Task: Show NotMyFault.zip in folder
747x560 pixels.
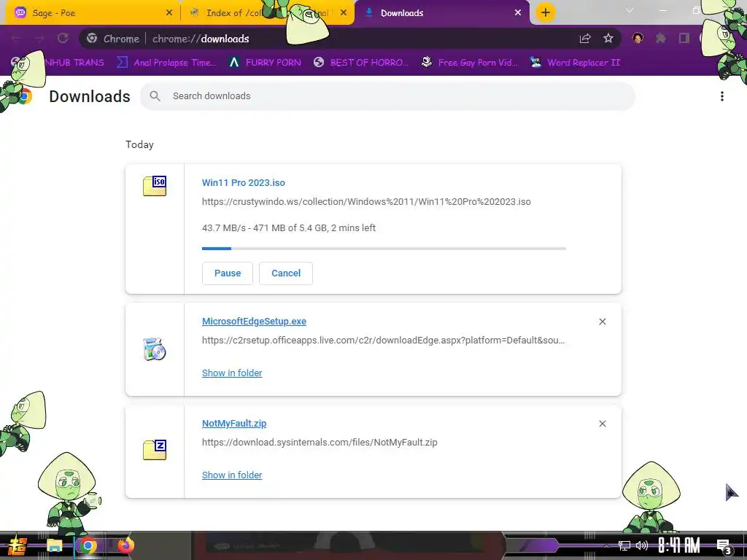Action: click(x=232, y=475)
